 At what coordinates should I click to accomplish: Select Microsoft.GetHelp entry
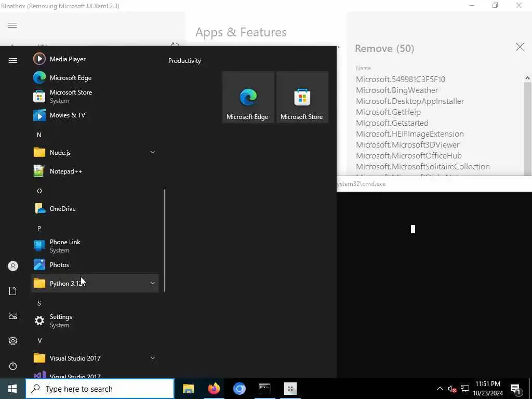click(388, 112)
